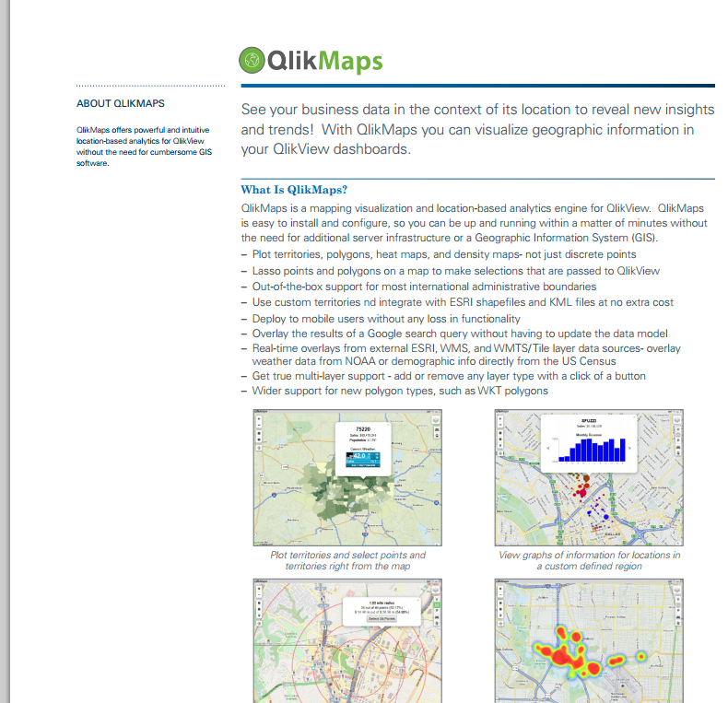
Task: Click the line 'weather data from NOAA or demographic info'
Action: (434, 361)
